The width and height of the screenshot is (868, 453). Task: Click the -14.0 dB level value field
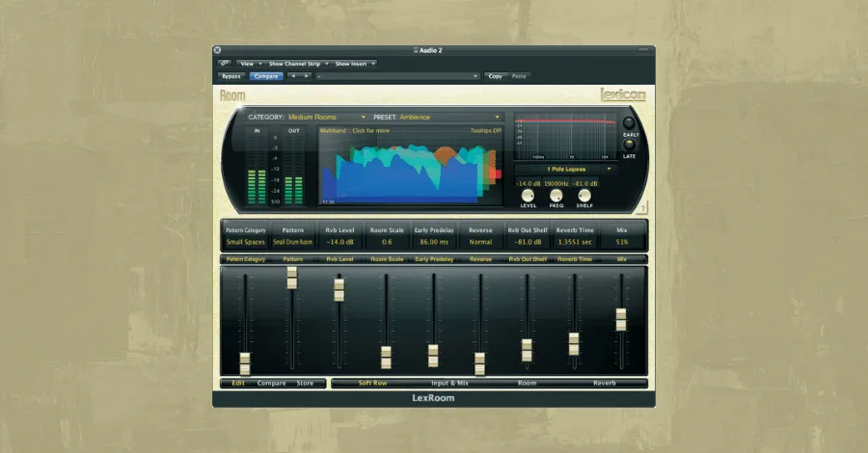click(529, 183)
